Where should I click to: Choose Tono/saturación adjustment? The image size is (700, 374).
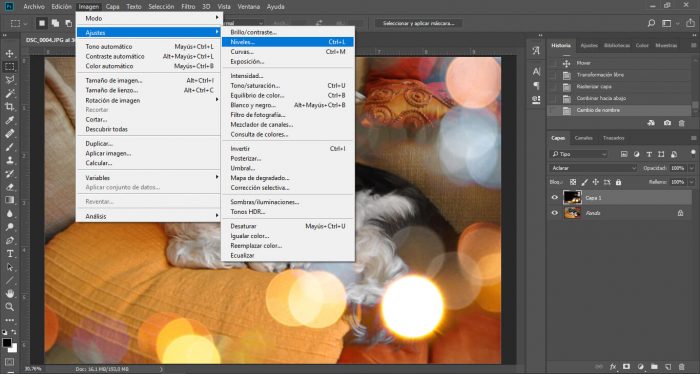tap(288, 85)
